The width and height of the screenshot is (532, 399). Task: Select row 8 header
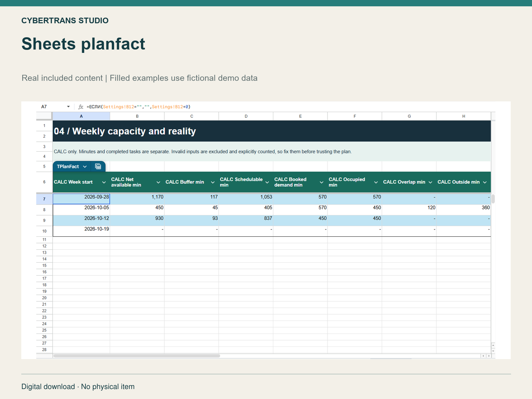click(44, 210)
